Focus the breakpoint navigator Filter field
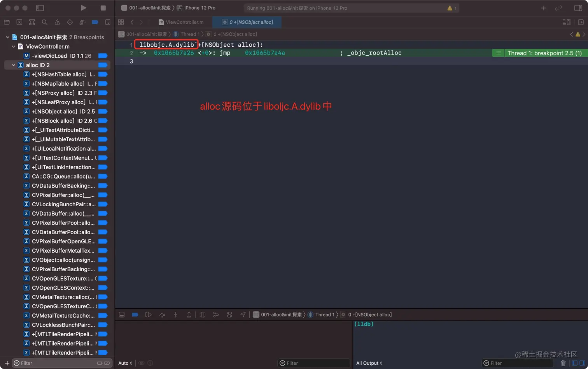 (62, 363)
